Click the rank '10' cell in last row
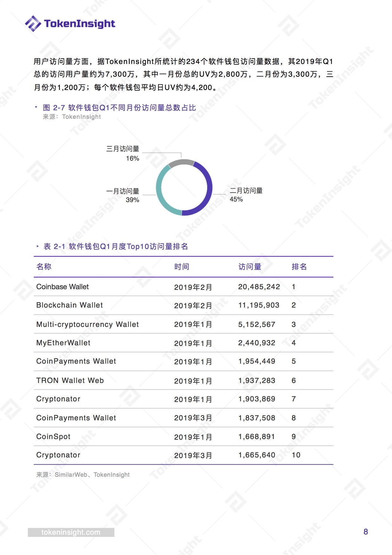 [x=296, y=455]
